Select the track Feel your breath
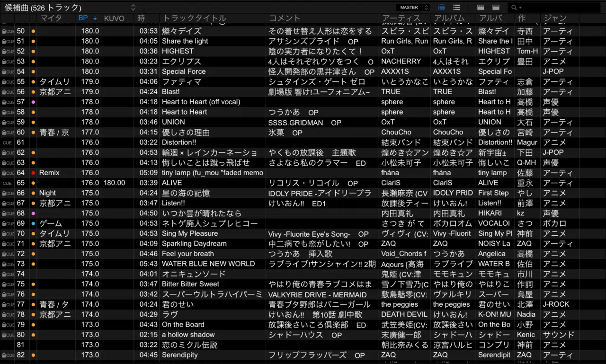The image size is (606, 364). click(188, 254)
